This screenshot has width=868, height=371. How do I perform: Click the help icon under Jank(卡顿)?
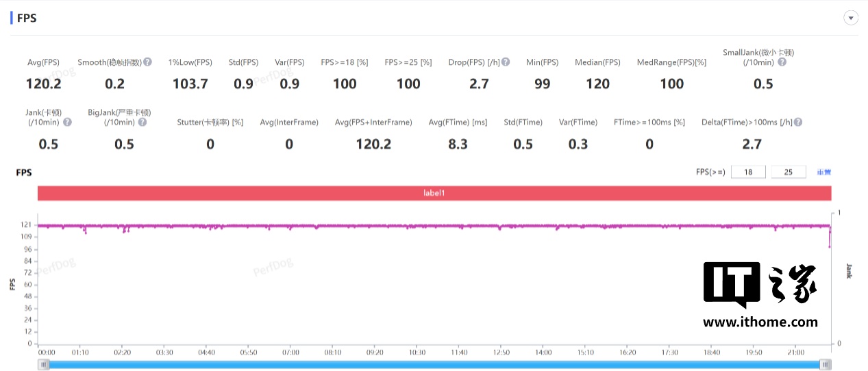click(68, 123)
